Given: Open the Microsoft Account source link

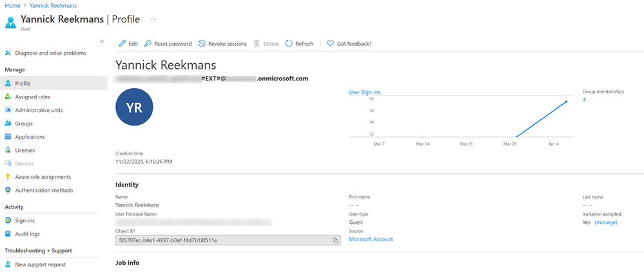Looking at the screenshot, I should 371,239.
